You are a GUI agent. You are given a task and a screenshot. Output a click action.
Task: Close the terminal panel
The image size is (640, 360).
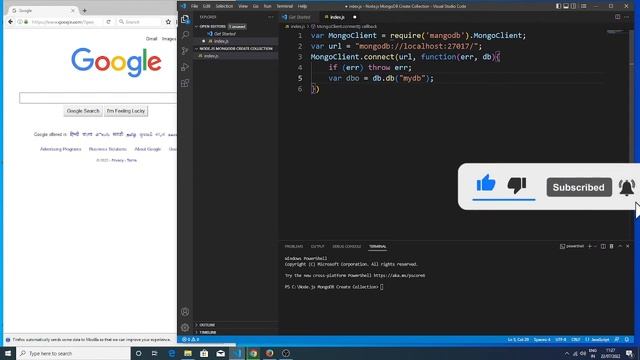tap(628, 247)
